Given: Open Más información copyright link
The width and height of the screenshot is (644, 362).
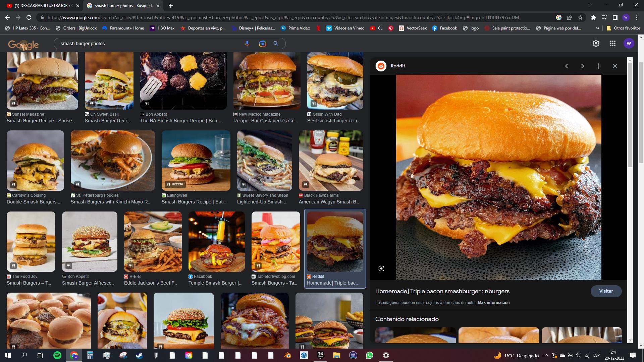Looking at the screenshot, I should (x=493, y=303).
